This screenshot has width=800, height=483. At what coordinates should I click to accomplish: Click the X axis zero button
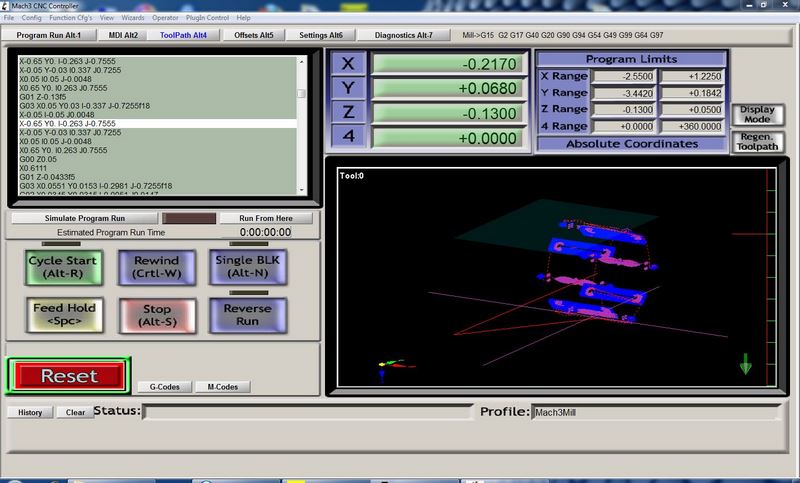(348, 64)
